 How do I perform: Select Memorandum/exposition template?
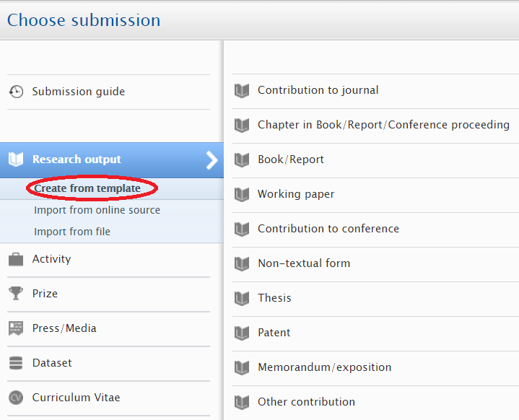[x=324, y=367]
